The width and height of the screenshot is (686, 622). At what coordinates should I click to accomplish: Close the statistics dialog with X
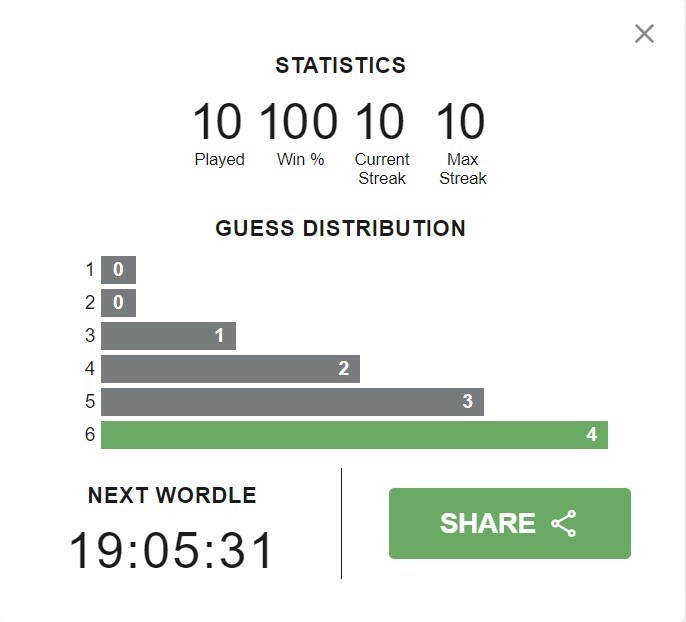(644, 34)
